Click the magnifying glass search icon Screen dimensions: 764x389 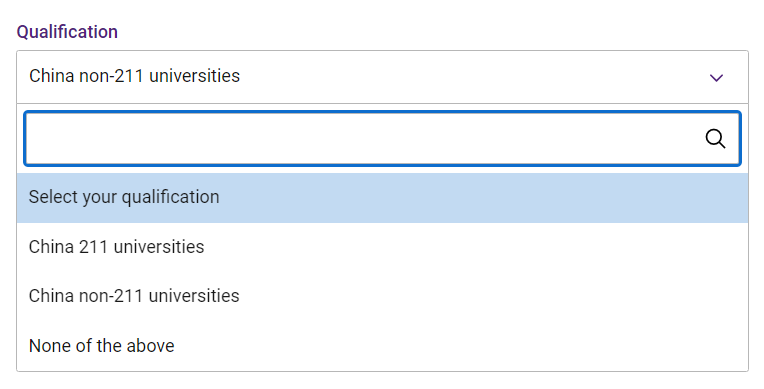[x=715, y=139]
